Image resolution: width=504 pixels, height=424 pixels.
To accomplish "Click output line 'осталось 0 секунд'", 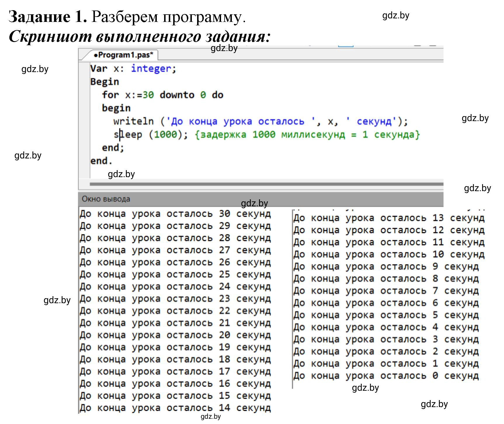I will (386, 376).
